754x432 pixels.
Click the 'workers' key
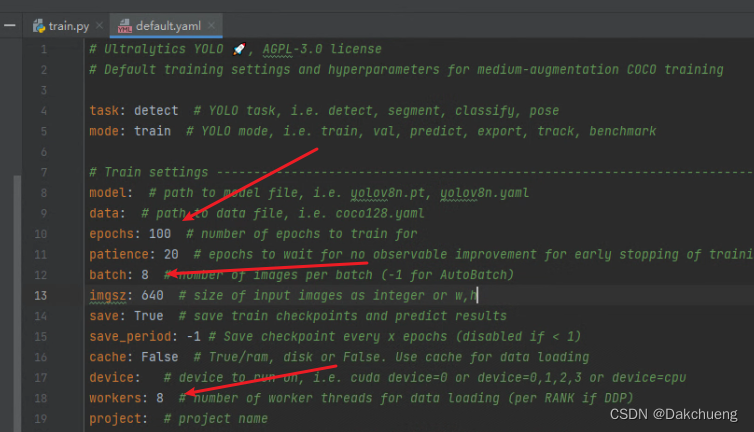pyautogui.click(x=115, y=398)
